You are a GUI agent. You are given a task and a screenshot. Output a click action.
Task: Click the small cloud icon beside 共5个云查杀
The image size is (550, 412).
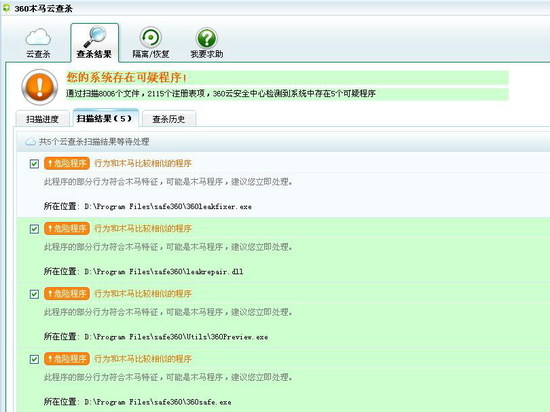point(31,142)
